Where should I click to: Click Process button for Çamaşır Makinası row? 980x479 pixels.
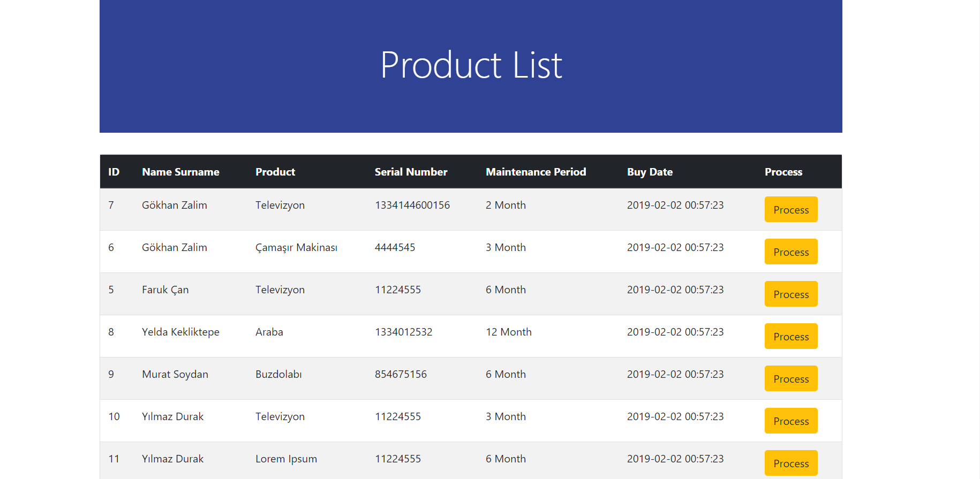click(x=791, y=252)
